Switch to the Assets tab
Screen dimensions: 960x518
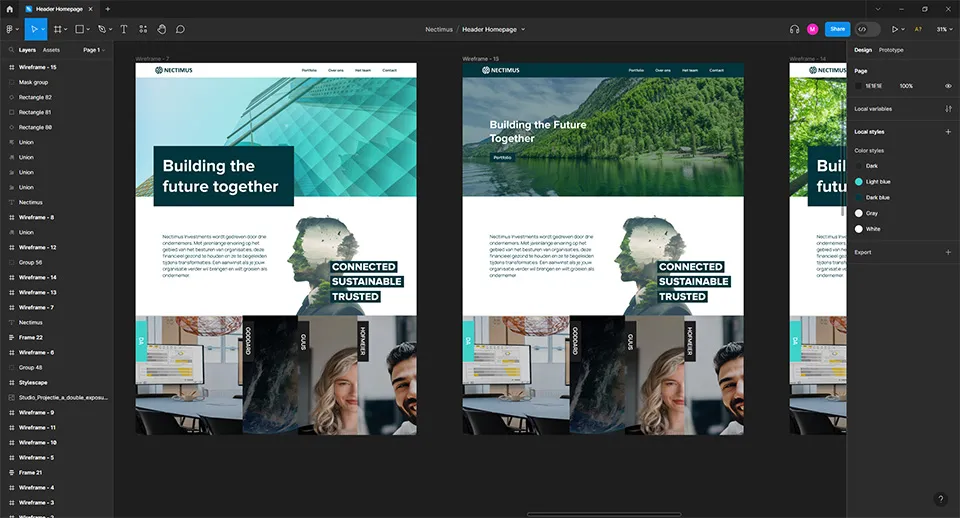pos(51,49)
